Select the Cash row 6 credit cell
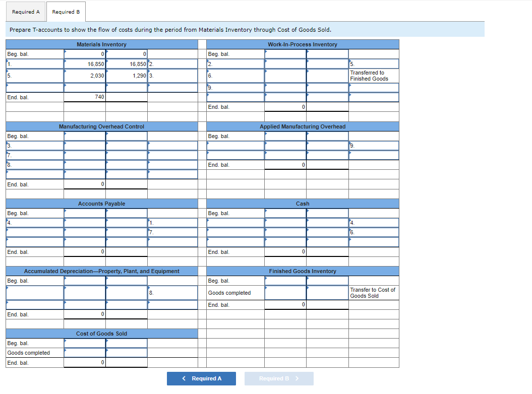532x394 pixels. (x=327, y=232)
